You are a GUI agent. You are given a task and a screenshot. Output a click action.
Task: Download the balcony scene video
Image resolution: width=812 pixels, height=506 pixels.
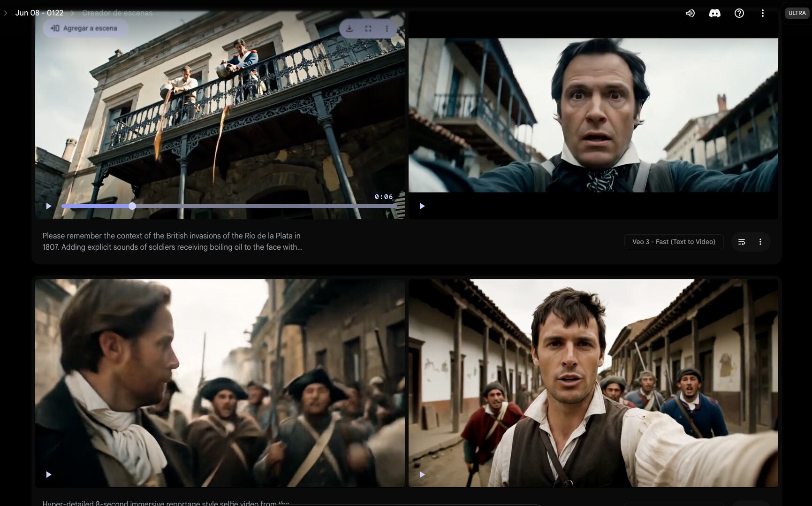(349, 28)
